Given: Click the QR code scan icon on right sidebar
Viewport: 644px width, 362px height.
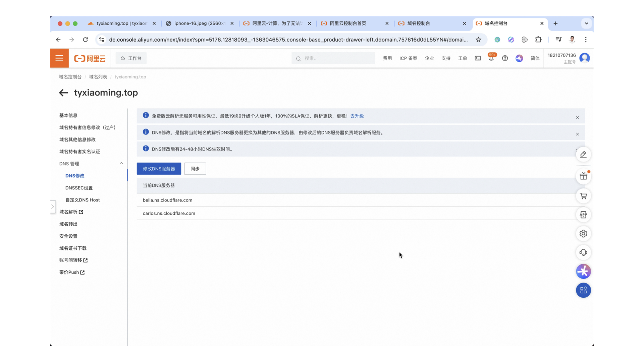Looking at the screenshot, I should (584, 290).
